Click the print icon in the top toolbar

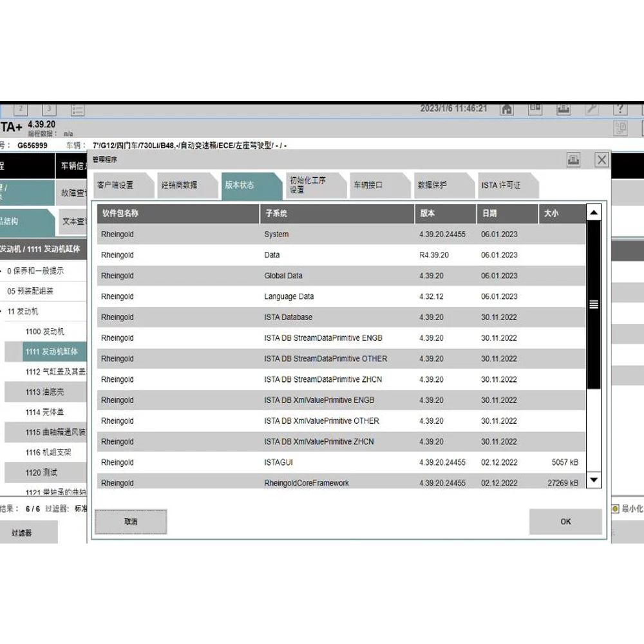(x=563, y=109)
